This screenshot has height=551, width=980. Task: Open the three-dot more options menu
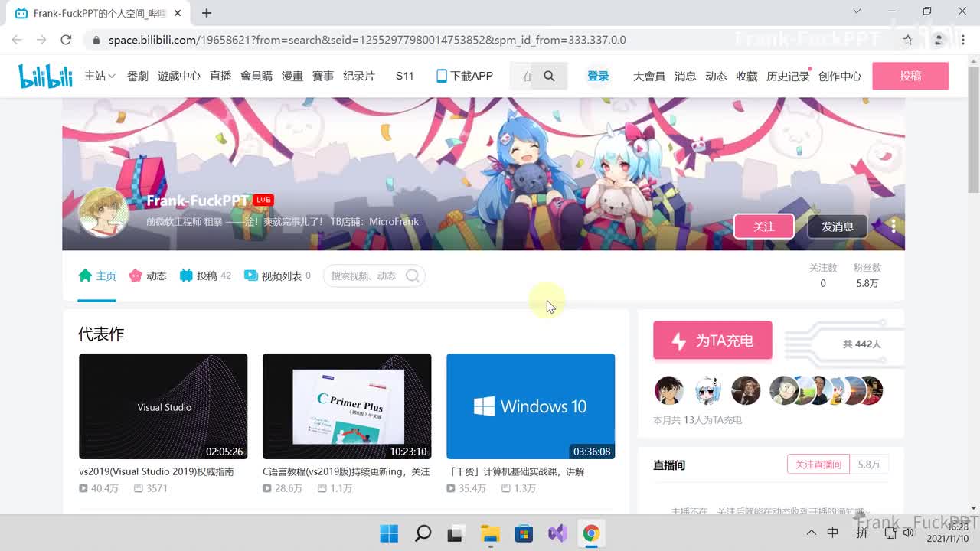(x=893, y=226)
